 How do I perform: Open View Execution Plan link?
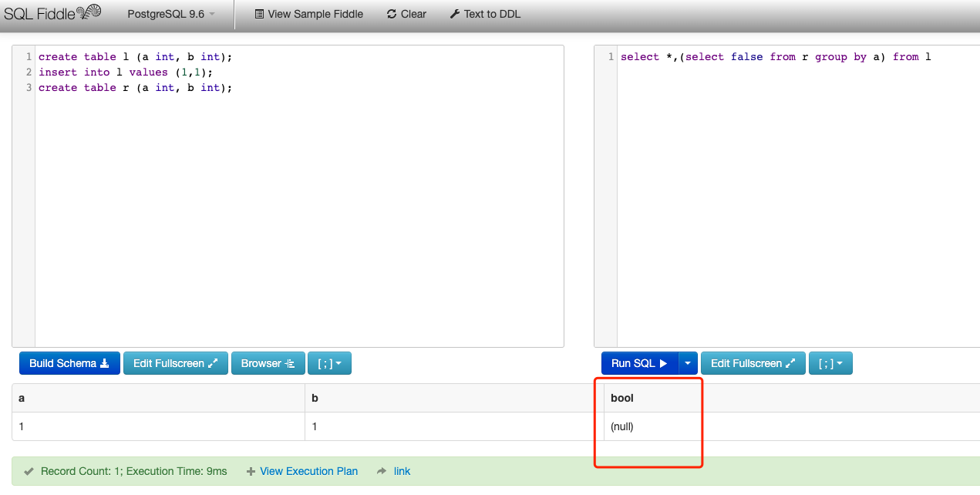pos(302,471)
